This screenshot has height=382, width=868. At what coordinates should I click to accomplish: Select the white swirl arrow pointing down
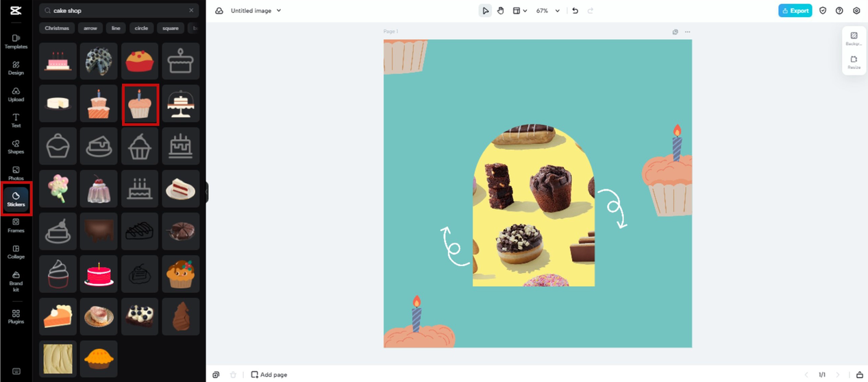pos(612,208)
